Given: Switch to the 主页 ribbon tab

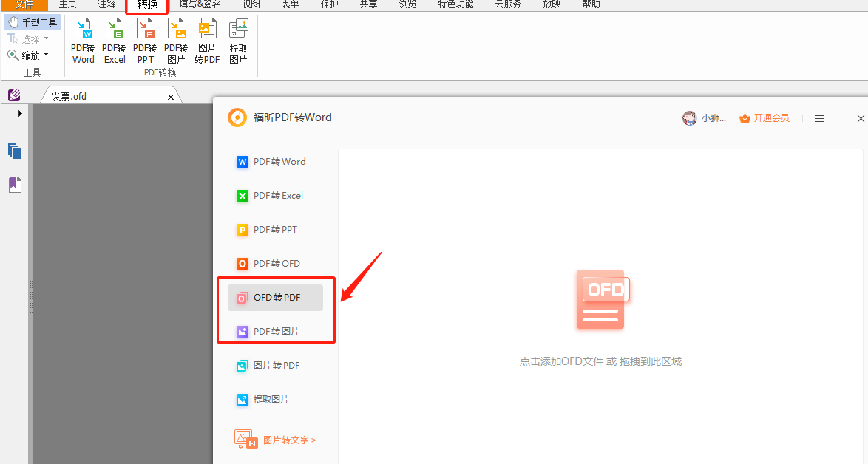Looking at the screenshot, I should point(67,5).
